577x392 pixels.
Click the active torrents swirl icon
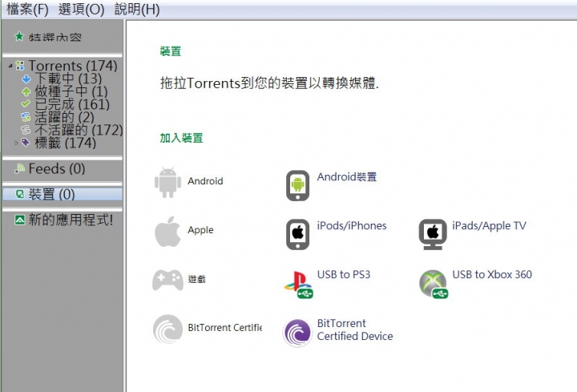[26, 117]
